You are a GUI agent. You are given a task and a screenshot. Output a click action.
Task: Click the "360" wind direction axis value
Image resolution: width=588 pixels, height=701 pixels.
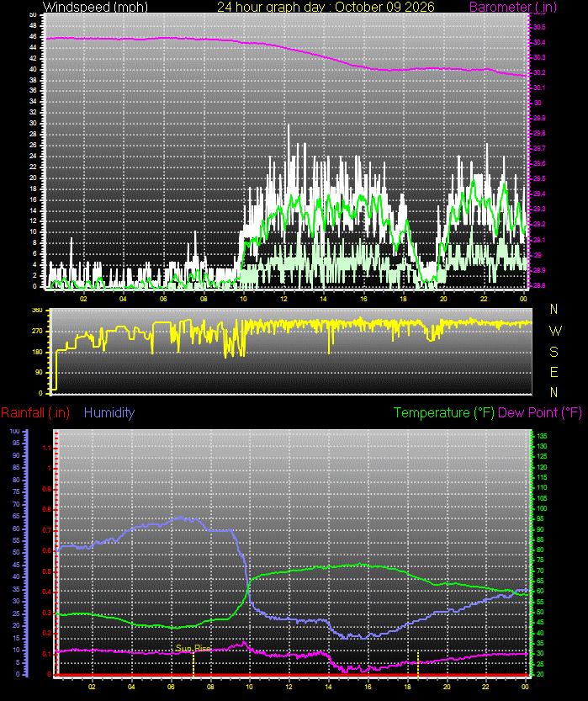[37, 311]
